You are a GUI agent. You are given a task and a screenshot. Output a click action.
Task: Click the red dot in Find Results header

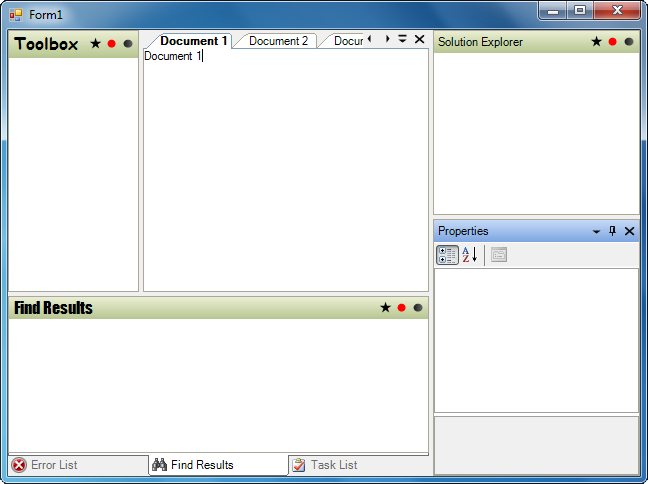(x=401, y=308)
